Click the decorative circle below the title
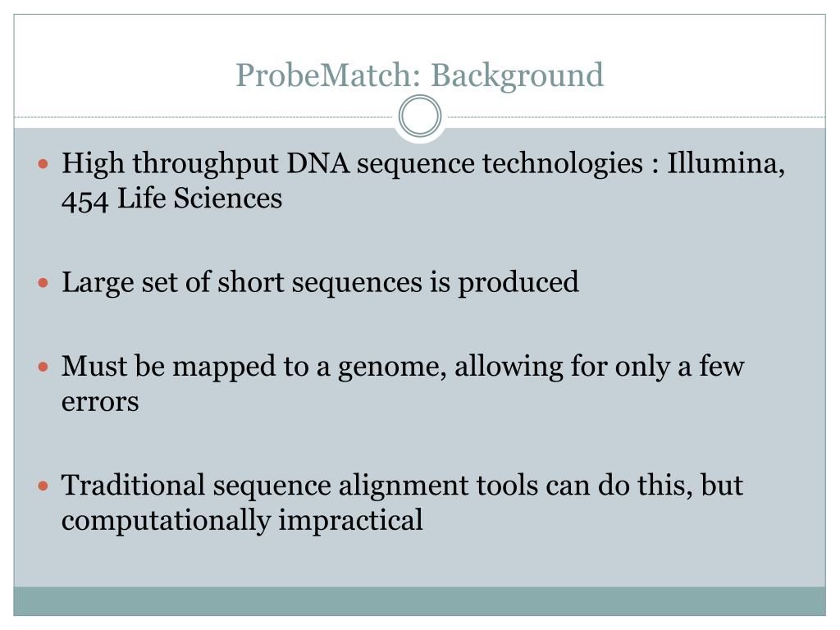This screenshot has height=630, width=840. [x=420, y=116]
